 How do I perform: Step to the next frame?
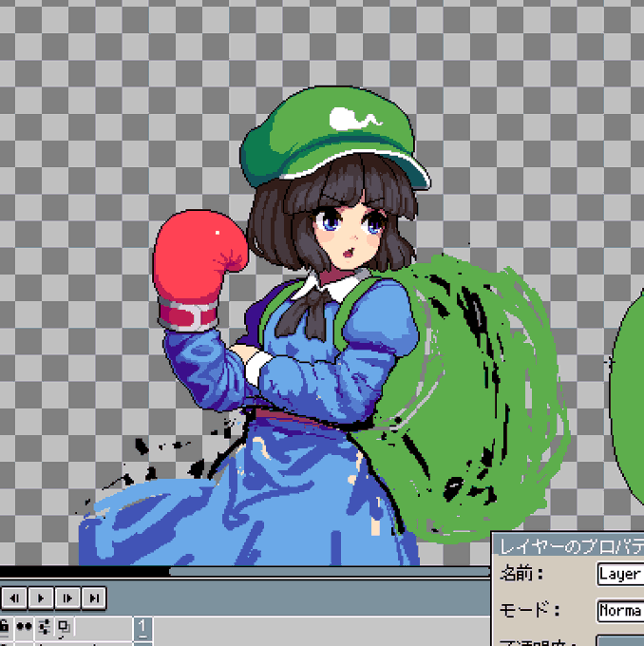point(67,598)
